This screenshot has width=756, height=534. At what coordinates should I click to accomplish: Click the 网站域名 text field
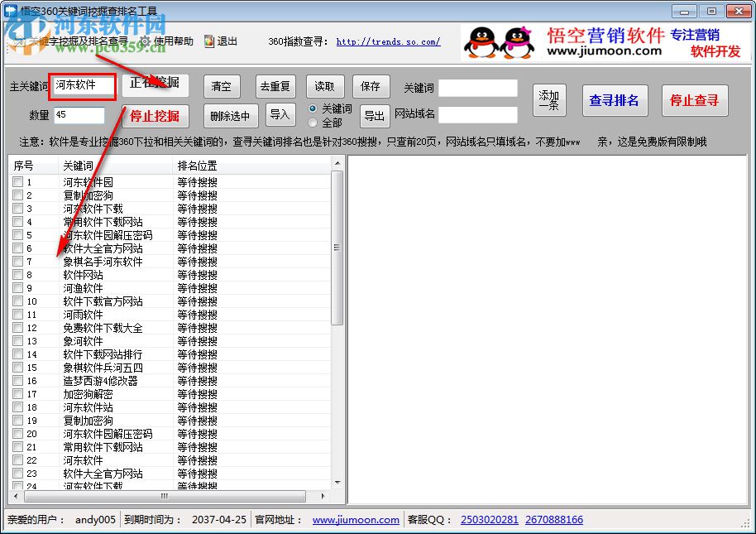point(478,115)
